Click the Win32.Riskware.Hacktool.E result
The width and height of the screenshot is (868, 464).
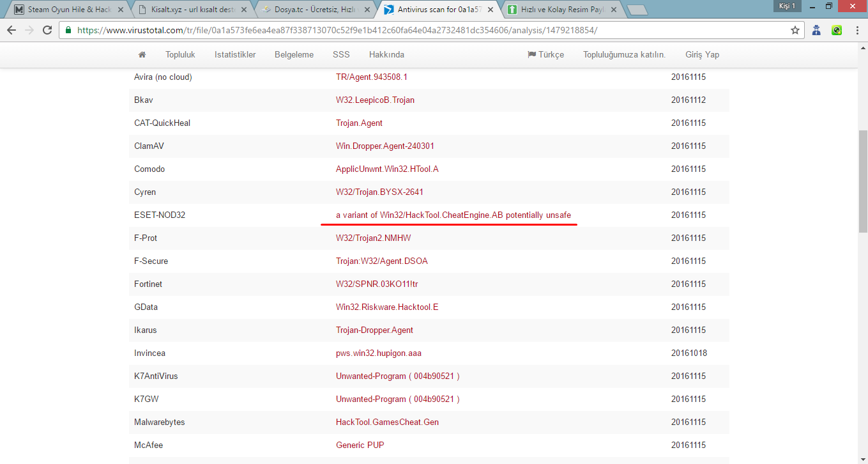click(387, 307)
